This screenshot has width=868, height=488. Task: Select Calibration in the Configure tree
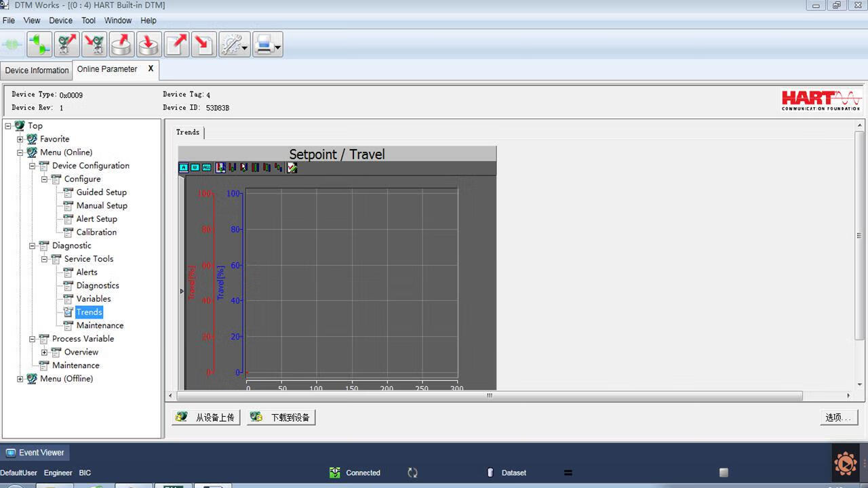tap(96, 232)
